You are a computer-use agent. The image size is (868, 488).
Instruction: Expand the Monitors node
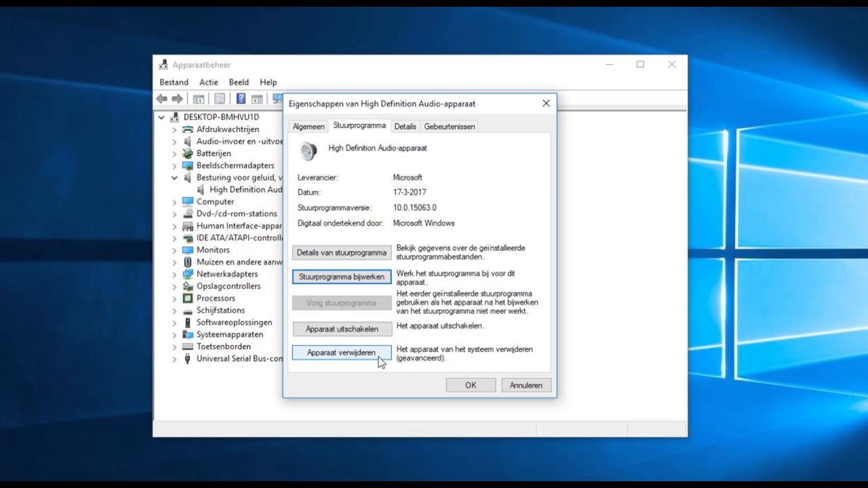(x=174, y=250)
